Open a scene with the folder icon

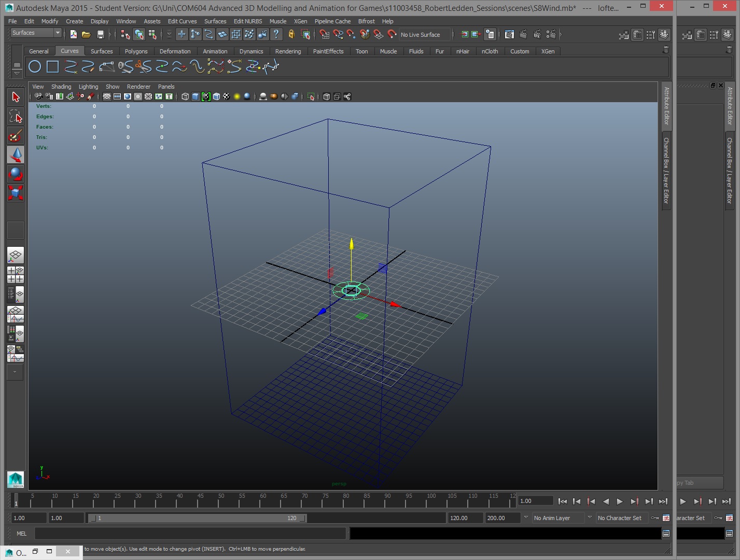(86, 34)
